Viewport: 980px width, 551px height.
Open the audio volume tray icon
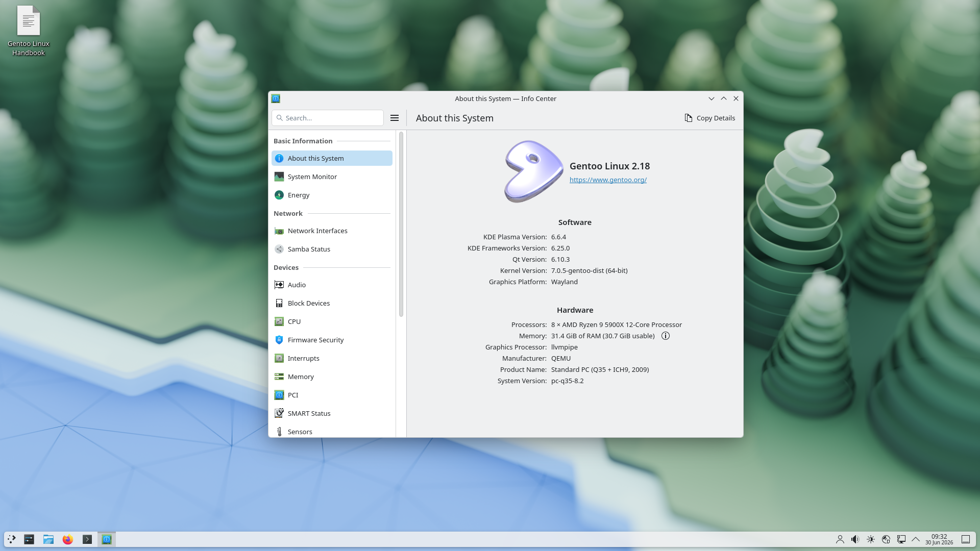click(855, 539)
